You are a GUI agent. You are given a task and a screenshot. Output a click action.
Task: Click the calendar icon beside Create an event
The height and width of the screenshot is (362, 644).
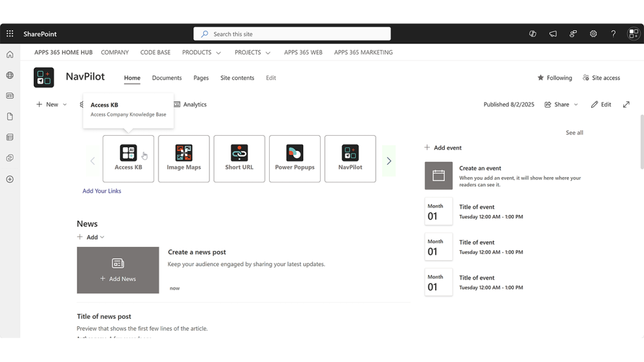438,176
